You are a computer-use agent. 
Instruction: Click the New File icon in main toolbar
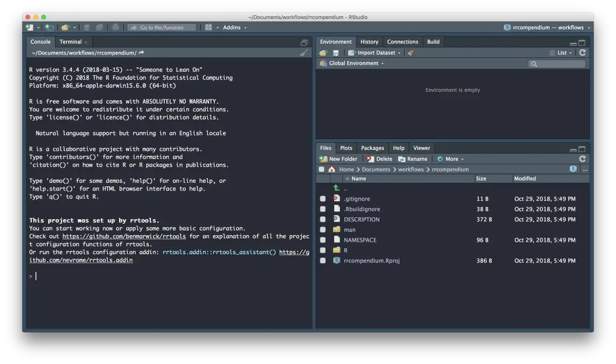pyautogui.click(x=29, y=27)
